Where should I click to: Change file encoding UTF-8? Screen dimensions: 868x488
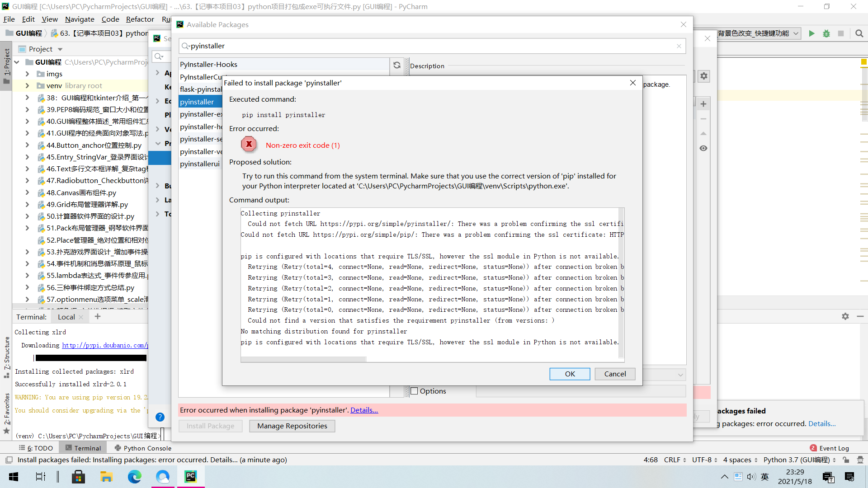(705, 460)
